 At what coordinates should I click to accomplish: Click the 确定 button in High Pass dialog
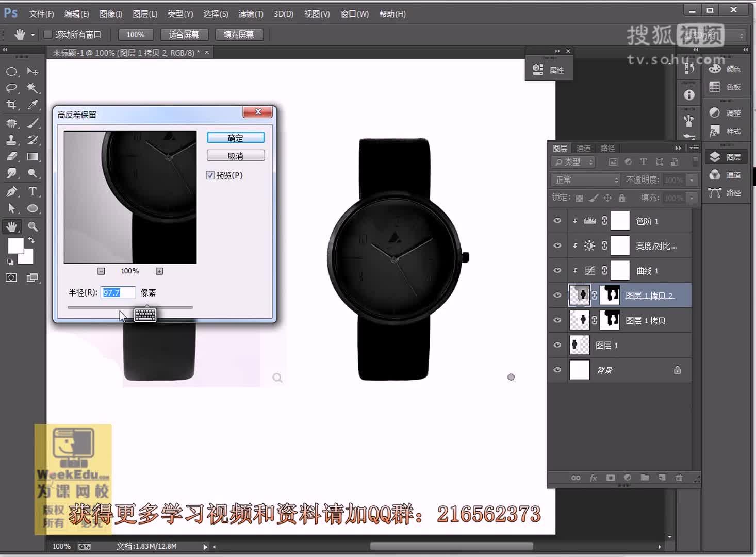(x=236, y=138)
